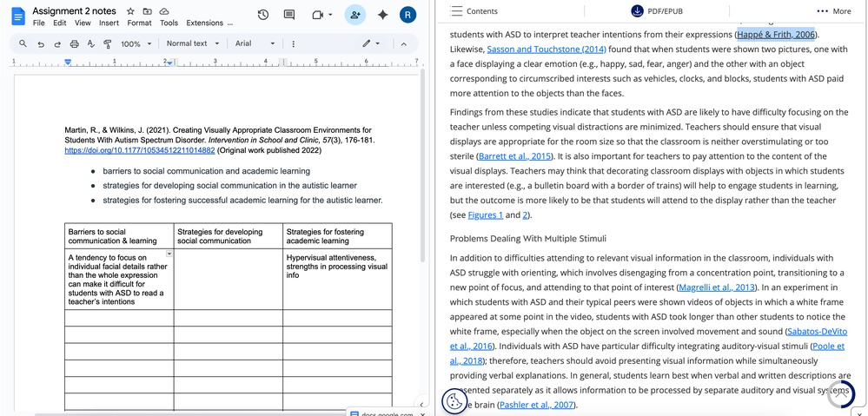Screen dimensions: 868x416
Task: Click the Share people icon
Action: (354, 15)
